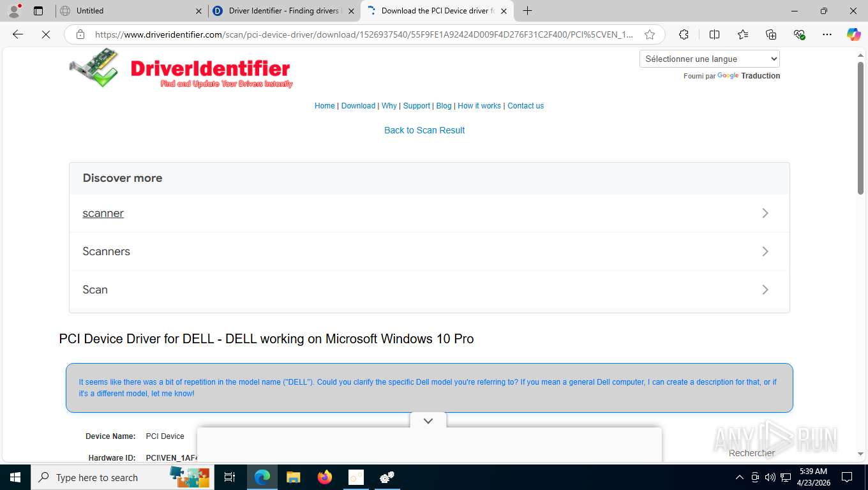868x490 pixels.
Task: Open the Home link
Action: click(x=324, y=106)
